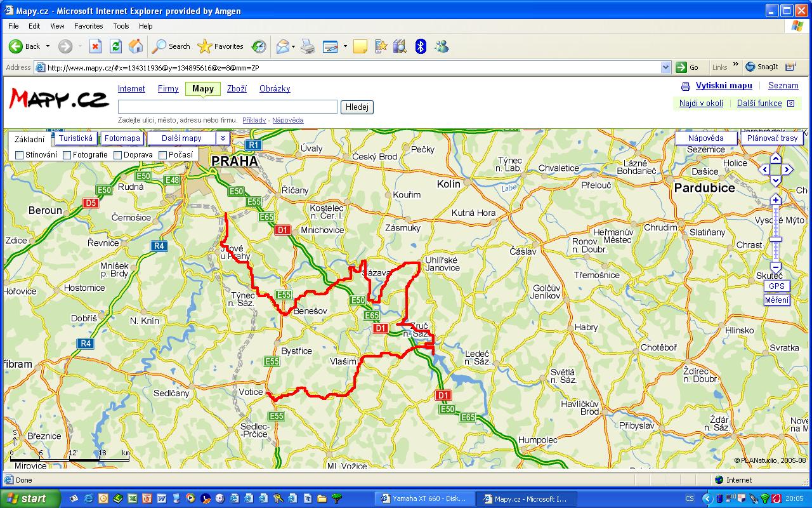Click the browser Refresh icon
This screenshot has height=508, width=812.
pyautogui.click(x=115, y=46)
